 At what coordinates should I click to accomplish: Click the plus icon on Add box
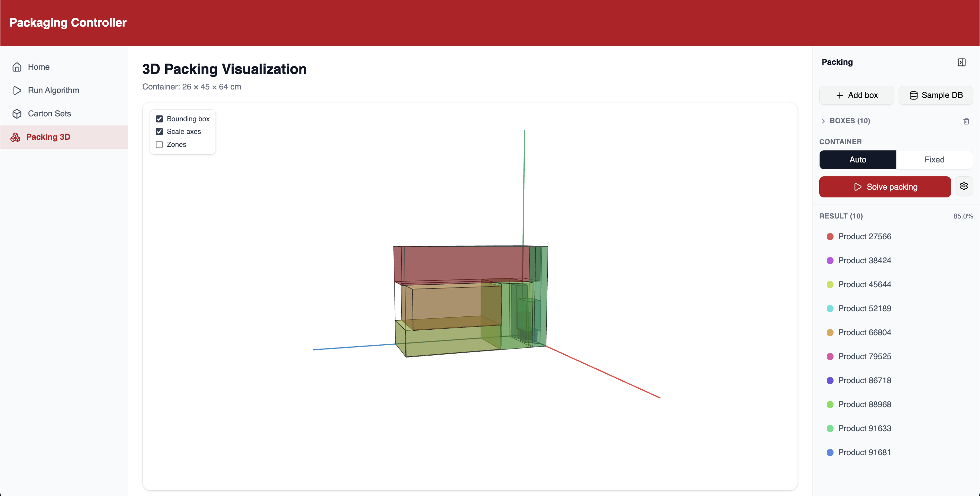pyautogui.click(x=840, y=95)
